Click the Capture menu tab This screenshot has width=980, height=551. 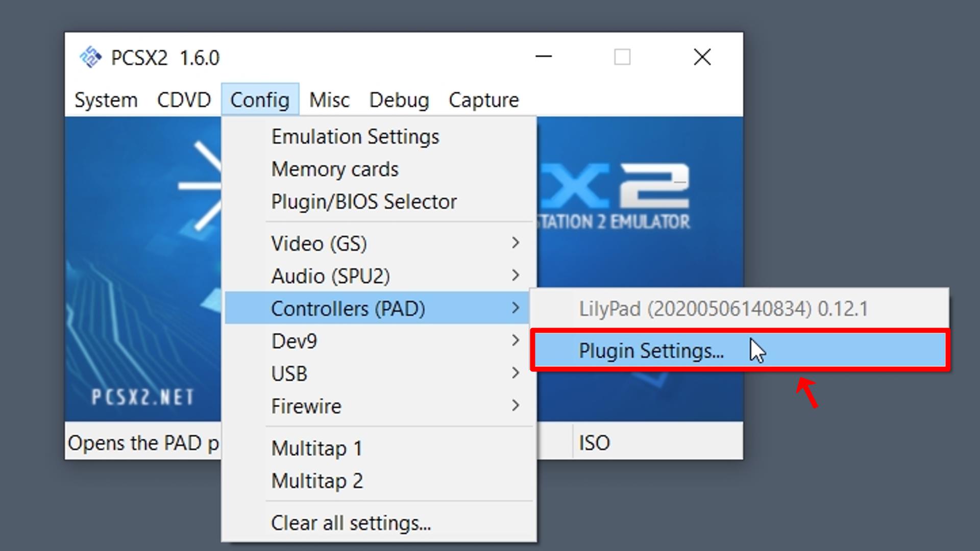[483, 99]
